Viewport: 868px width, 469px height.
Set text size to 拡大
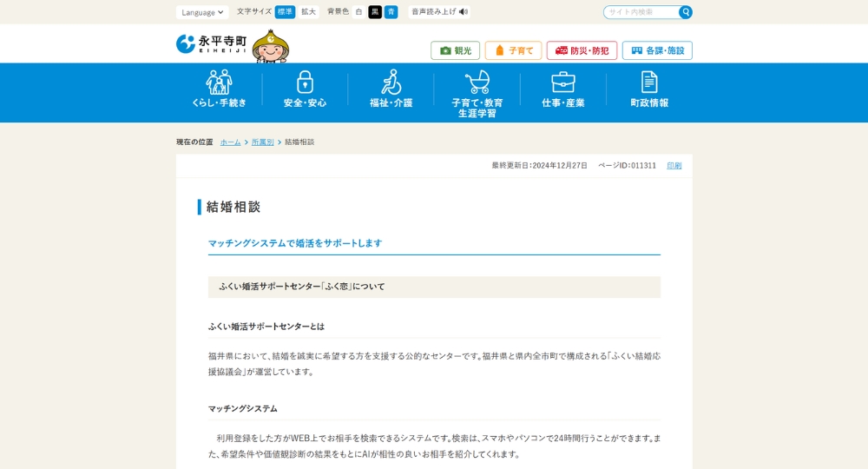pos(308,11)
